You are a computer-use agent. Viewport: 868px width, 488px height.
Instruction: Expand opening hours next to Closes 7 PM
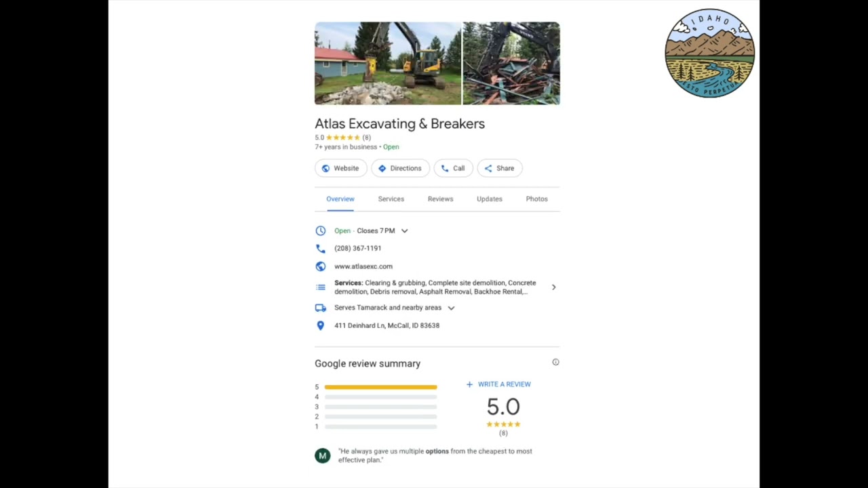pyautogui.click(x=404, y=230)
